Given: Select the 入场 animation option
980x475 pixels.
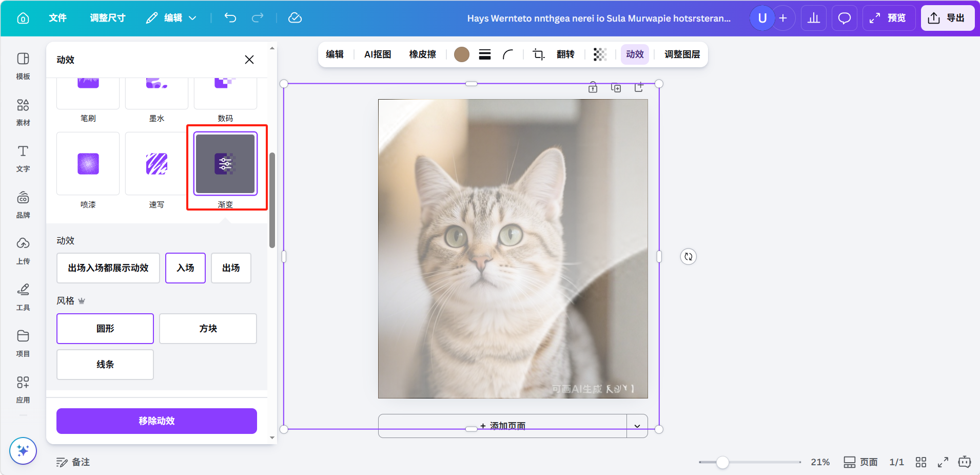Looking at the screenshot, I should point(185,268).
